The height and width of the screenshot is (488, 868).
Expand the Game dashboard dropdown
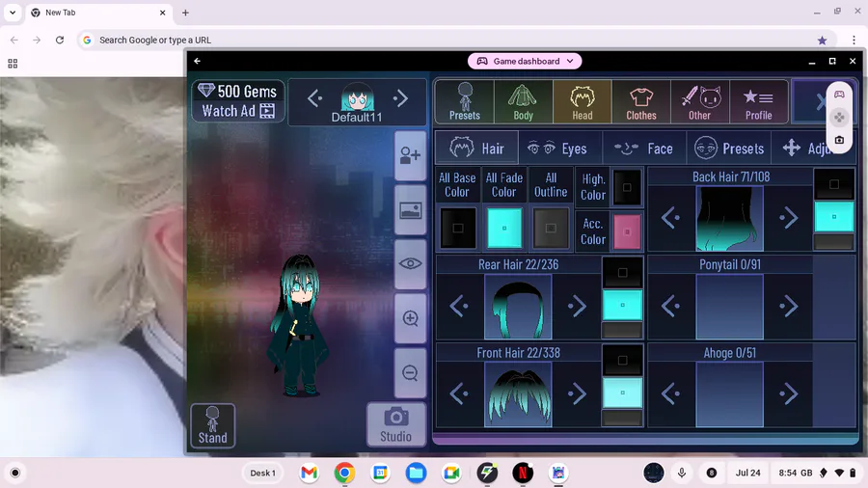click(525, 61)
